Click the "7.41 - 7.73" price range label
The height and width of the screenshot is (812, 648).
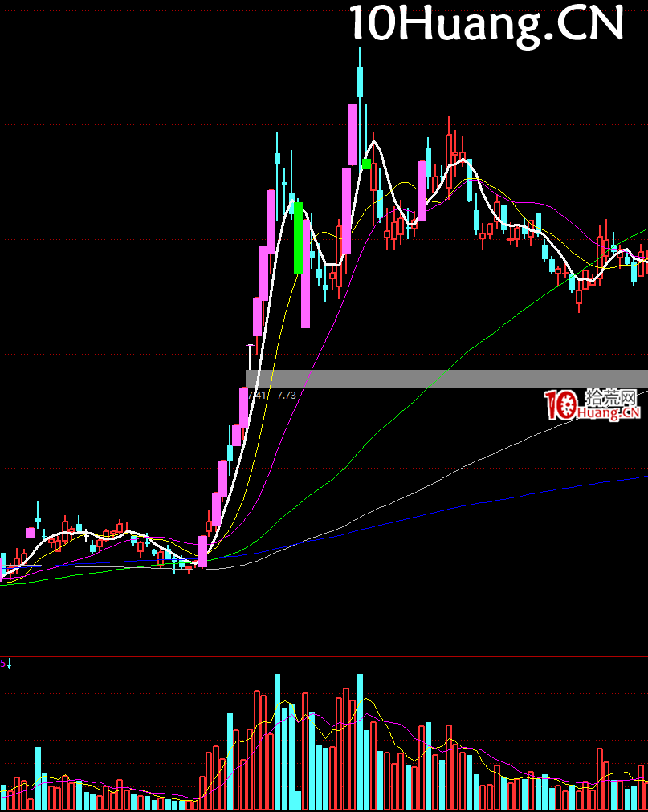tap(271, 395)
